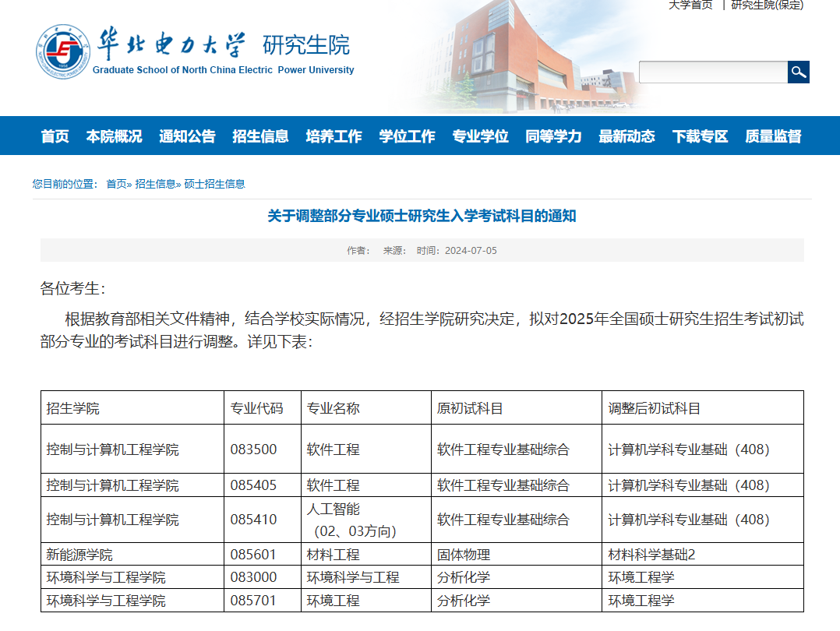Click 分析化学 in the 083000 row
The height and width of the screenshot is (631, 840).
tap(464, 577)
